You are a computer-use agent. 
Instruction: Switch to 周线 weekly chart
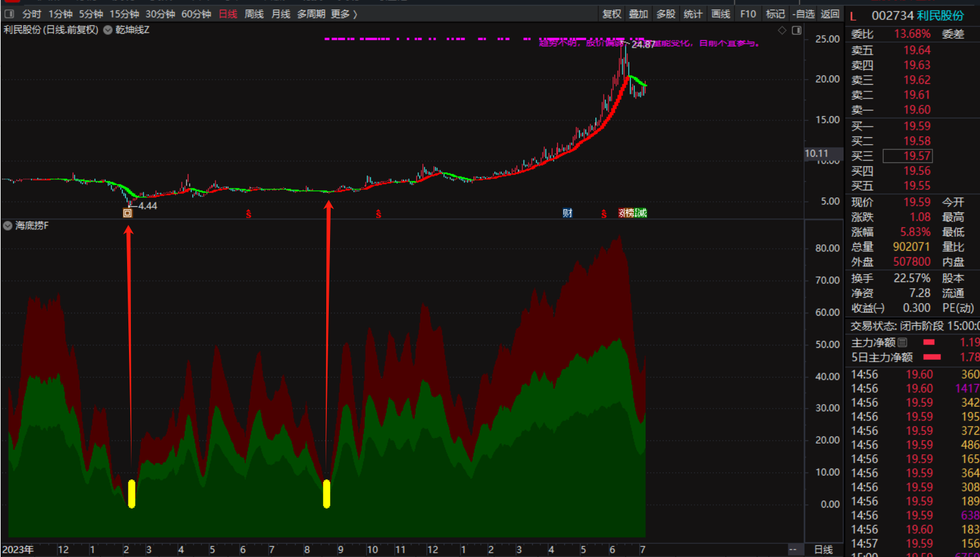pos(254,14)
